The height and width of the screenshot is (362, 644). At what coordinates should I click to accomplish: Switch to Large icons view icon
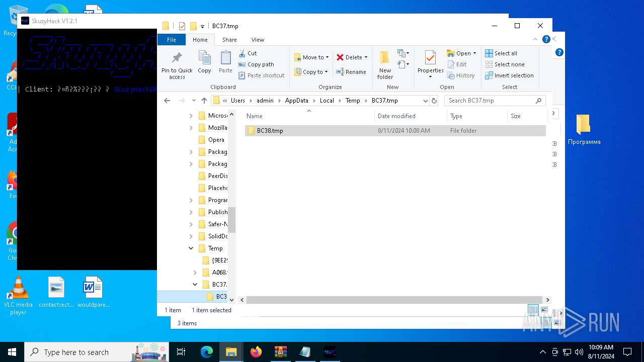[544, 310]
